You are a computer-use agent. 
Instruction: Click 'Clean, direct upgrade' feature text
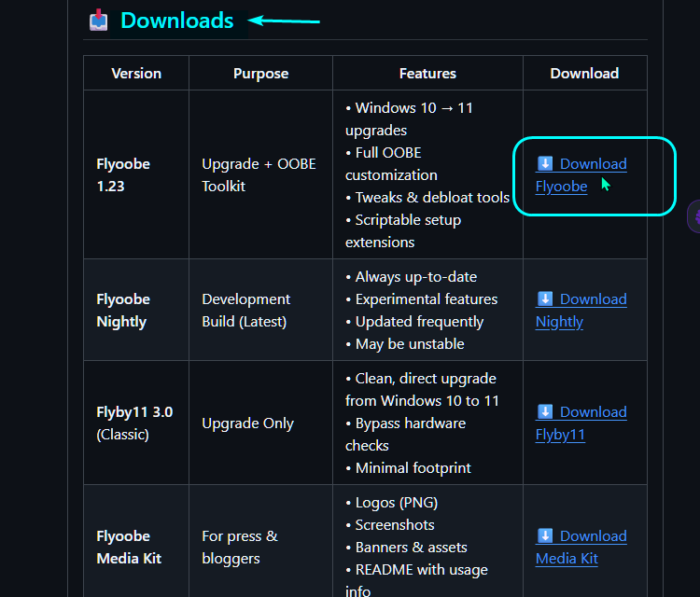click(x=421, y=379)
